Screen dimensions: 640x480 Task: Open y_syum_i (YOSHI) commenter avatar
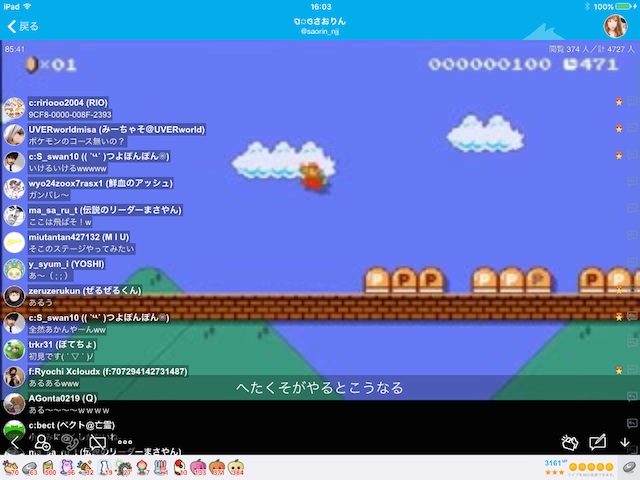coord(14,269)
